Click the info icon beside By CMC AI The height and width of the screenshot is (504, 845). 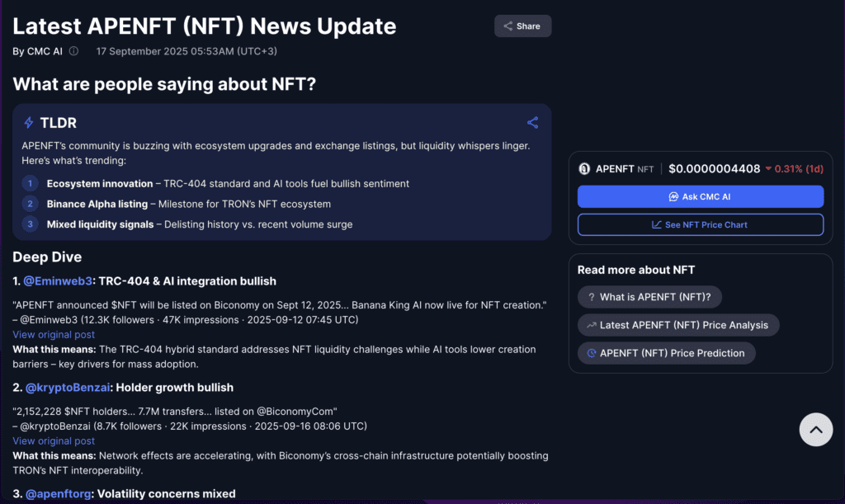coord(73,51)
